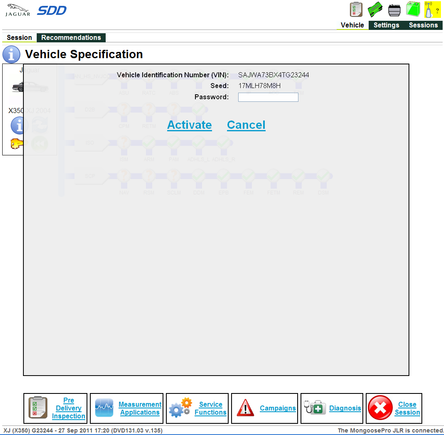Open Pre Delivery Inspection
This screenshot has width=444, height=435.
coord(55,408)
